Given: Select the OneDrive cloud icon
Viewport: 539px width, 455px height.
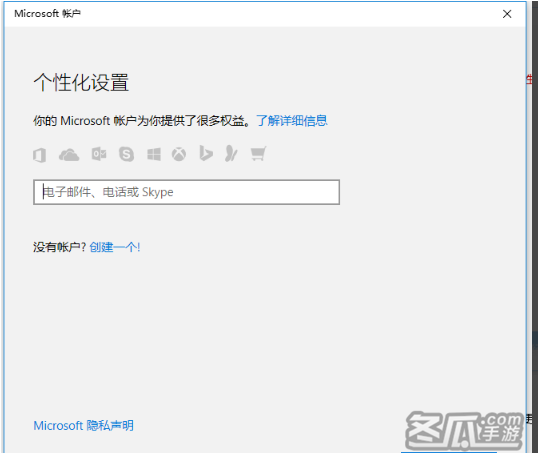Looking at the screenshot, I should pos(69,155).
